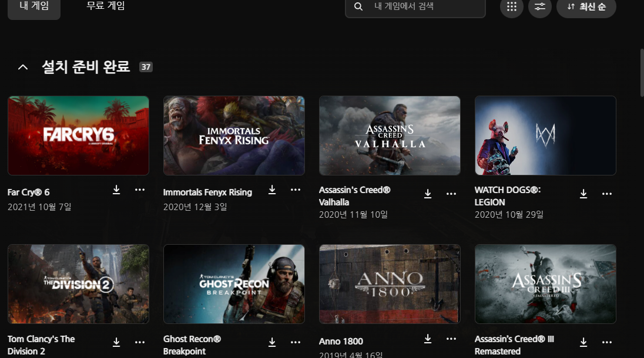Click the 2020년 11월 10일 release date
The width and height of the screenshot is (644, 358).
click(353, 215)
